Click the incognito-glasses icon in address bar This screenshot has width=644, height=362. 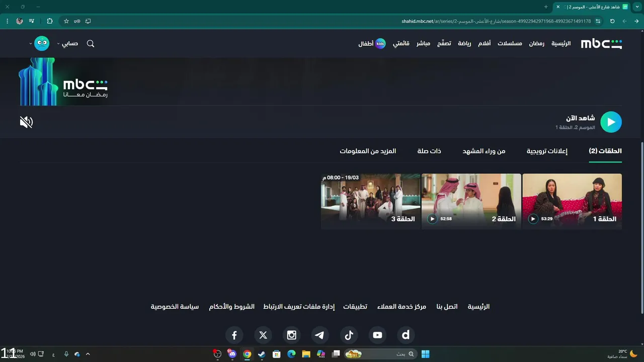coord(77,21)
